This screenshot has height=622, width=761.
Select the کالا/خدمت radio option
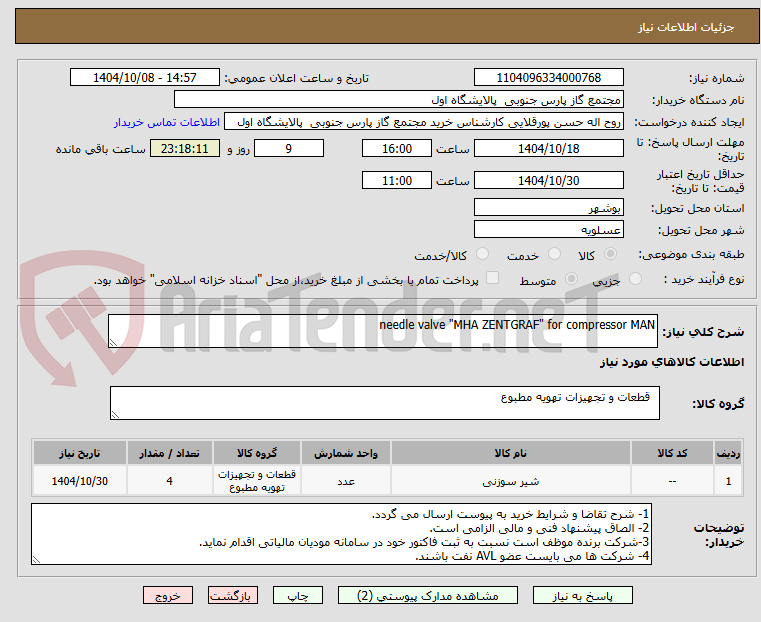pyautogui.click(x=482, y=254)
